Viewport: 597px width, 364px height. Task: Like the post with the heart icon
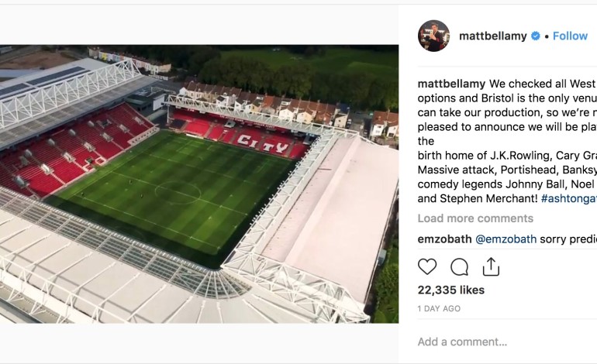pos(427,267)
